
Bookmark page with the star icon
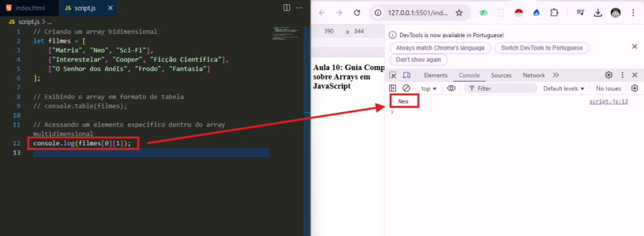(x=459, y=13)
